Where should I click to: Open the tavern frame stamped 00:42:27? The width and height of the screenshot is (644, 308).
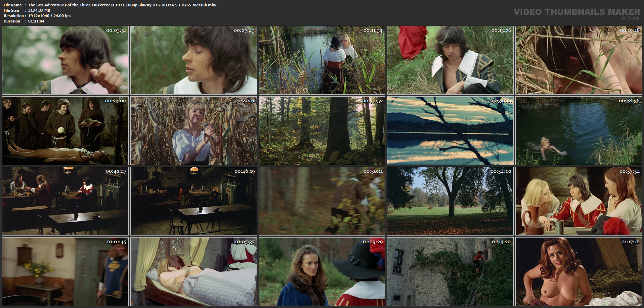66,201
